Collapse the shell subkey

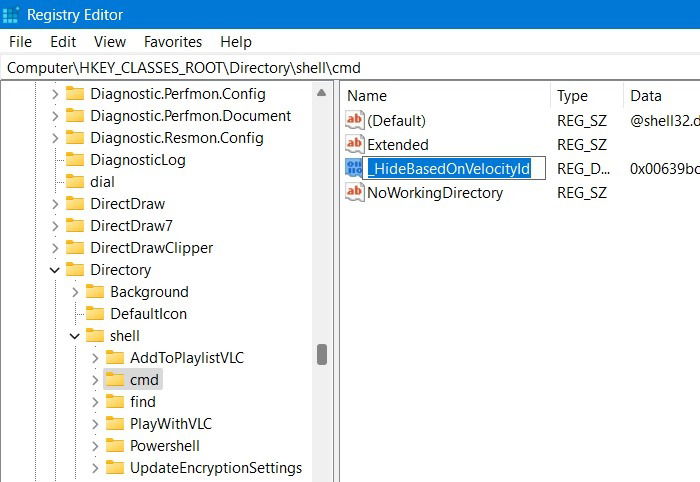75,336
